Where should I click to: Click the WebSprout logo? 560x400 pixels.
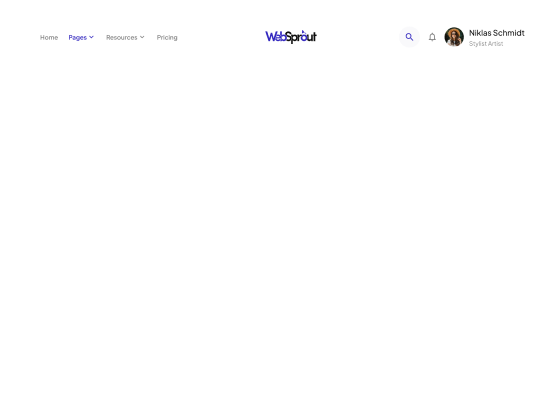pyautogui.click(x=291, y=37)
